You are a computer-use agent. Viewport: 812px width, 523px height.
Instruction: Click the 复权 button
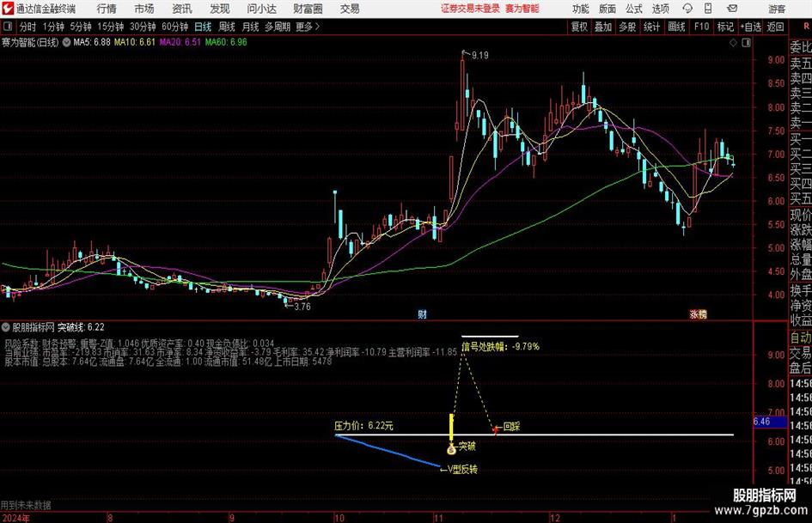pyautogui.click(x=579, y=27)
